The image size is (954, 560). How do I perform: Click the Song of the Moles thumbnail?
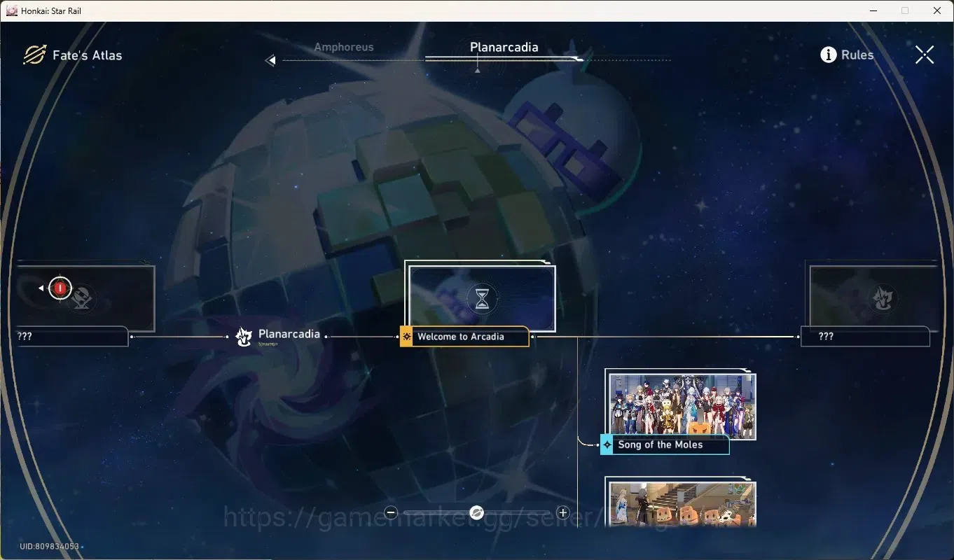click(x=682, y=405)
